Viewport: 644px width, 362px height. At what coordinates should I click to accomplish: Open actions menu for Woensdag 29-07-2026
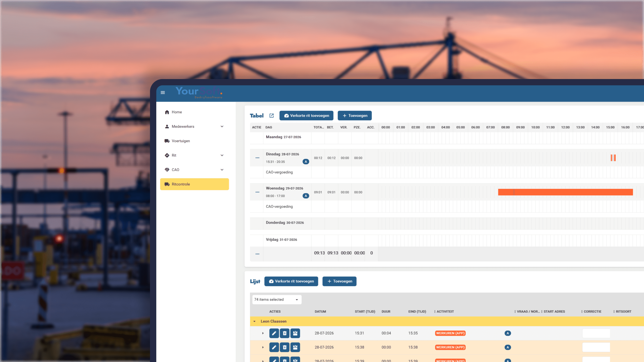click(x=257, y=192)
